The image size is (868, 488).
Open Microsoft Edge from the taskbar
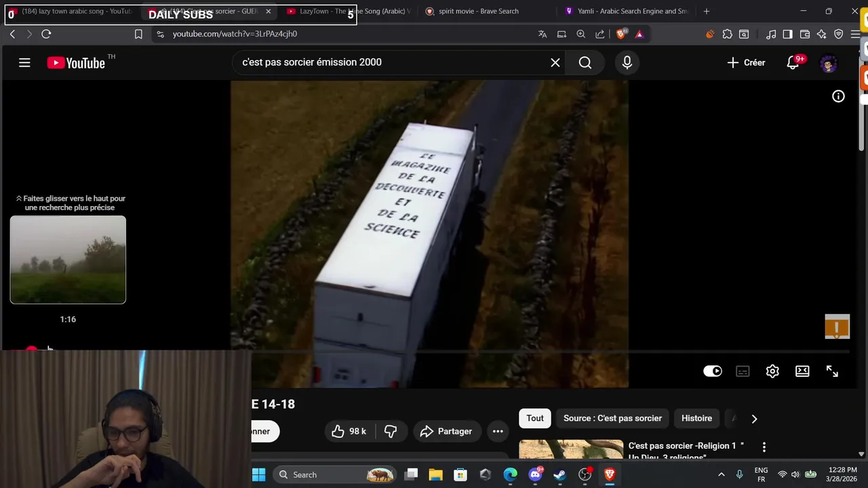click(x=510, y=474)
